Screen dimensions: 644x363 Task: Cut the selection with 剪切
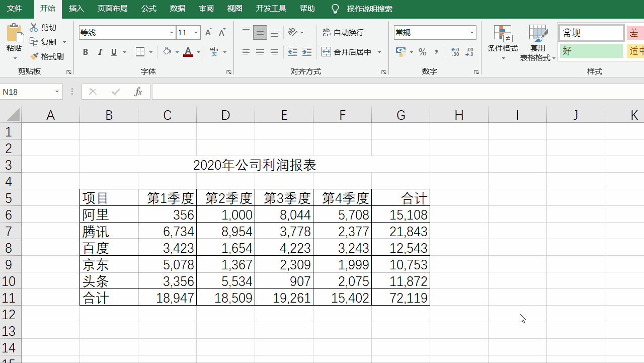[x=43, y=28]
